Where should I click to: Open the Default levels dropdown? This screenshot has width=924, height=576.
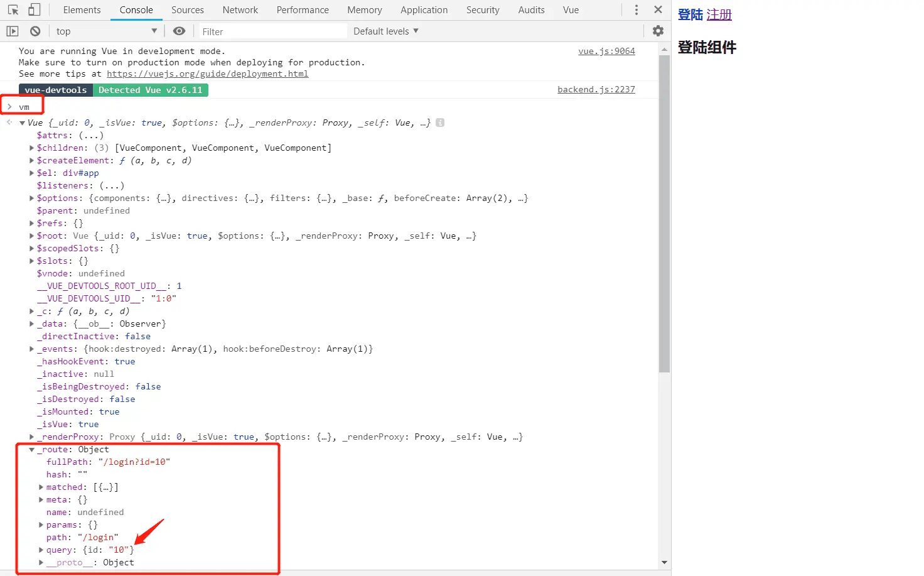[x=385, y=31]
